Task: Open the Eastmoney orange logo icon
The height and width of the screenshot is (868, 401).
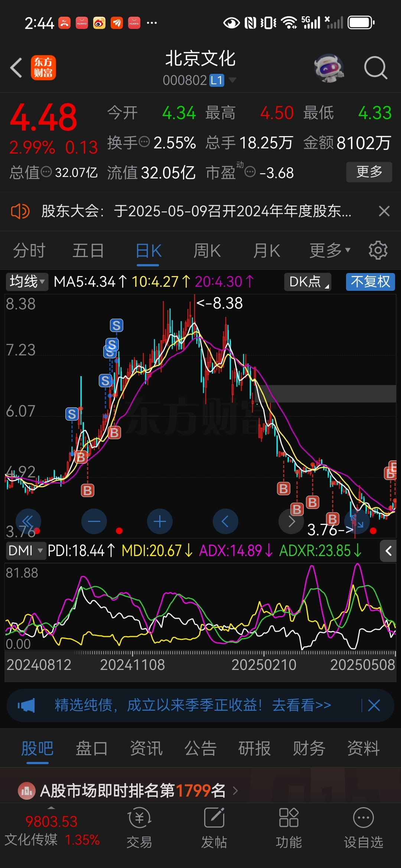Action: pyautogui.click(x=43, y=68)
